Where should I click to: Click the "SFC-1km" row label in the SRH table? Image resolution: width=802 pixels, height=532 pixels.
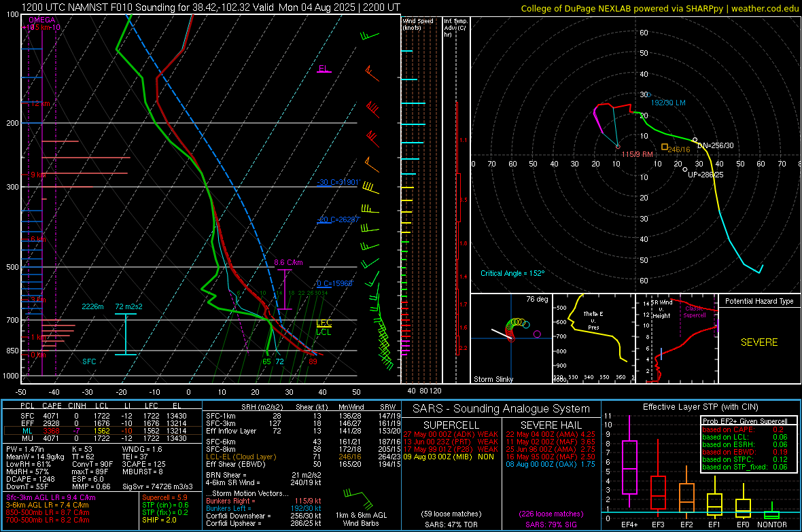pyautogui.click(x=221, y=416)
